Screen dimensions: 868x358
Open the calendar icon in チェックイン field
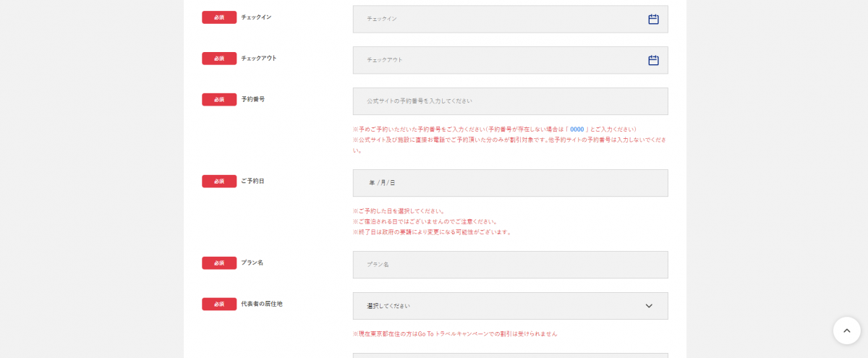[653, 20]
